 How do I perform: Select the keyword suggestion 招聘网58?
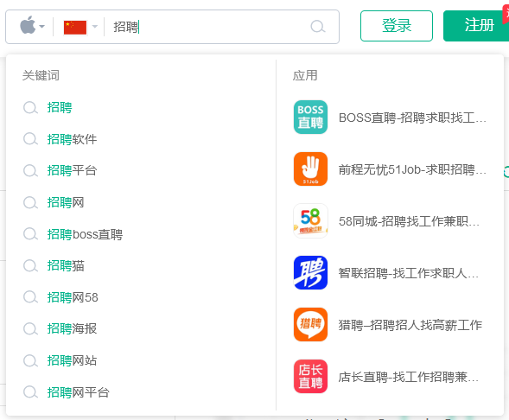pos(73,297)
